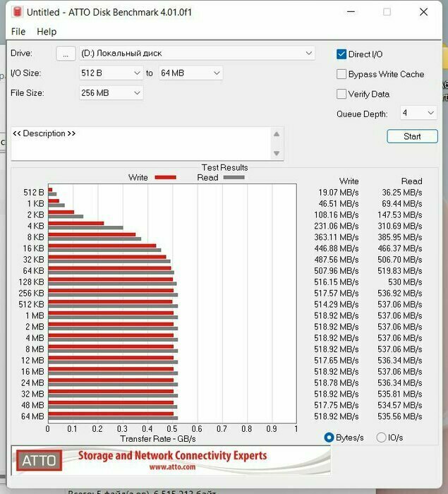Open the File Size 256 MB dropdown
The height and width of the screenshot is (494, 448).
[x=111, y=93]
